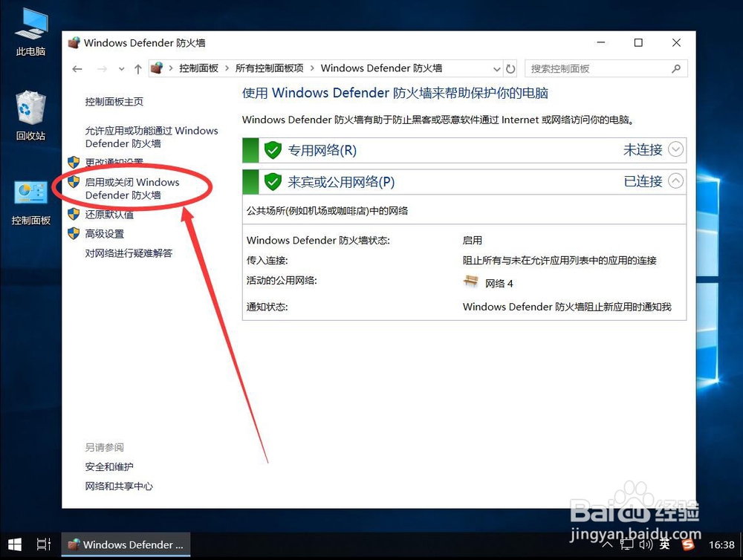This screenshot has width=743, height=560.
Task: Click green shield icon of 专用网络
Action: tap(273, 150)
